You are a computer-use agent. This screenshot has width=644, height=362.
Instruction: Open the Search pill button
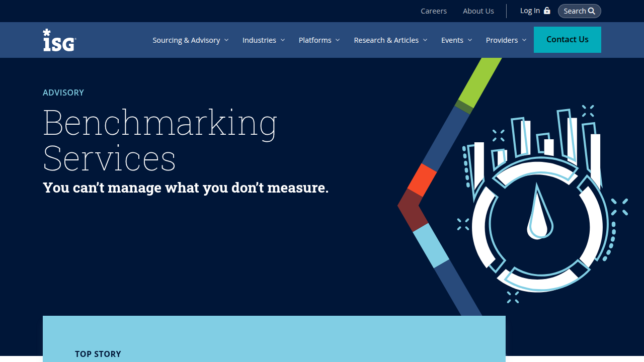click(x=580, y=11)
